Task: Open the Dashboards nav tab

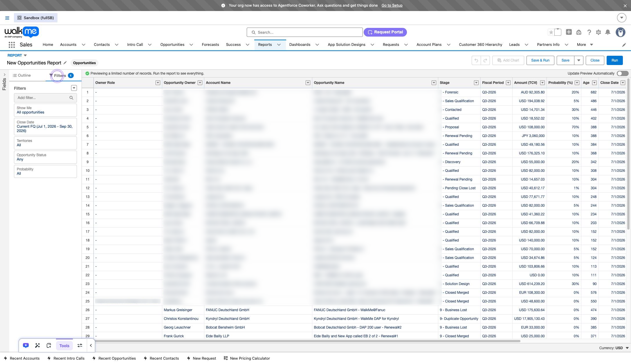Action: point(300,45)
